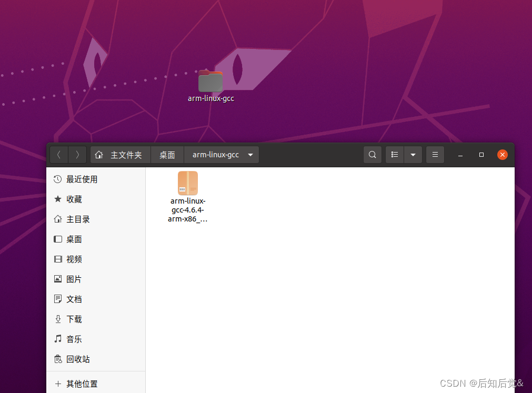Click the home icon in the path bar
This screenshot has height=393, width=532.
[99, 155]
